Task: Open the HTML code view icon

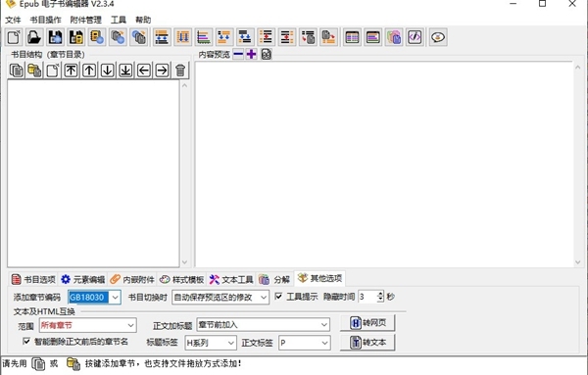Action: (415, 37)
